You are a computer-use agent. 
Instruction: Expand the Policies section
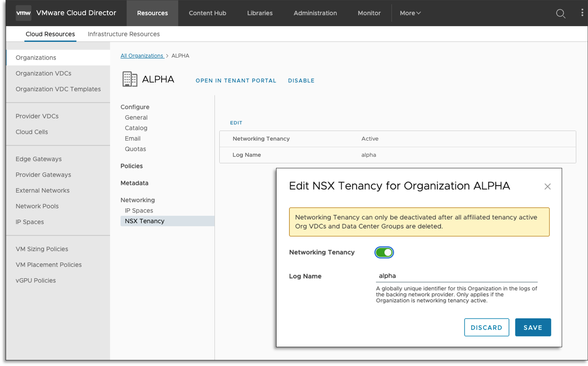click(131, 166)
